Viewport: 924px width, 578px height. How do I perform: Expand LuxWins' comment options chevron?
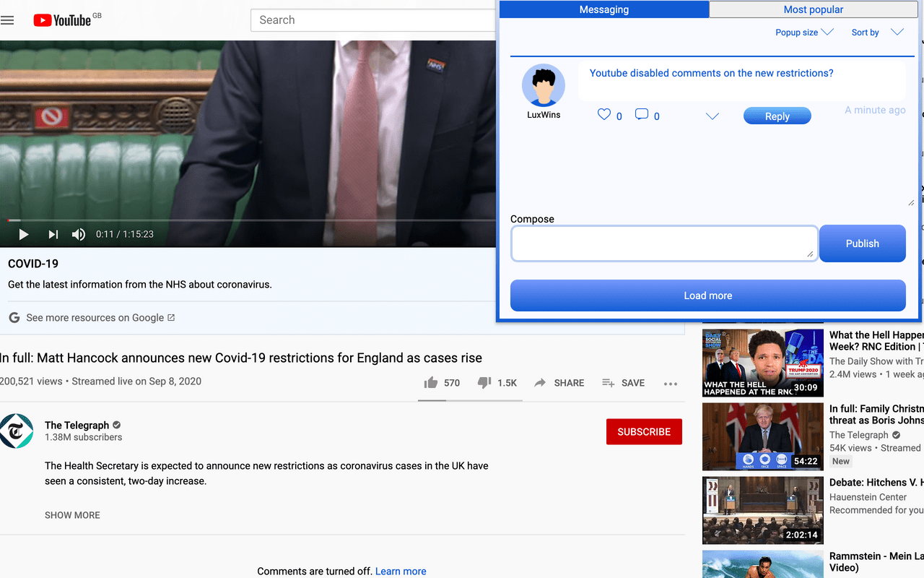(712, 116)
